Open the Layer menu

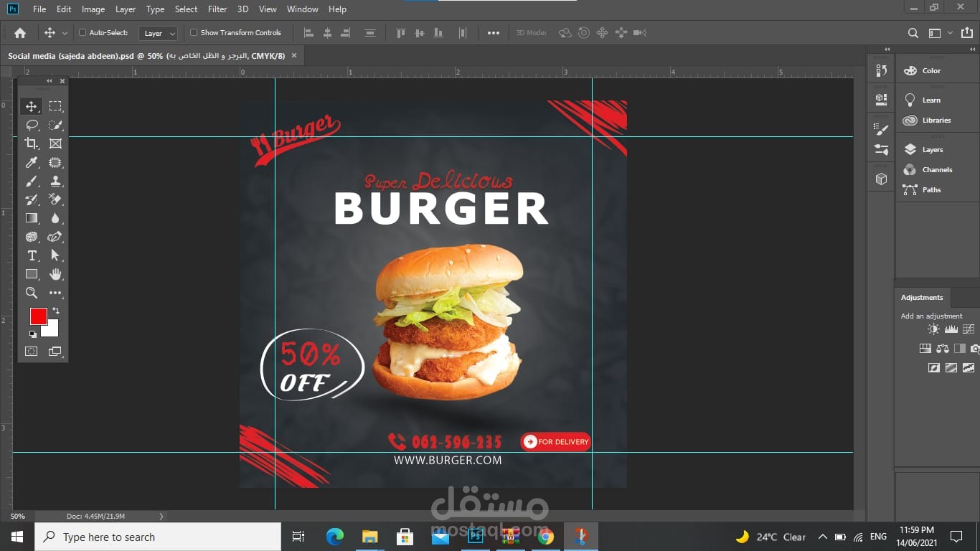coord(126,9)
